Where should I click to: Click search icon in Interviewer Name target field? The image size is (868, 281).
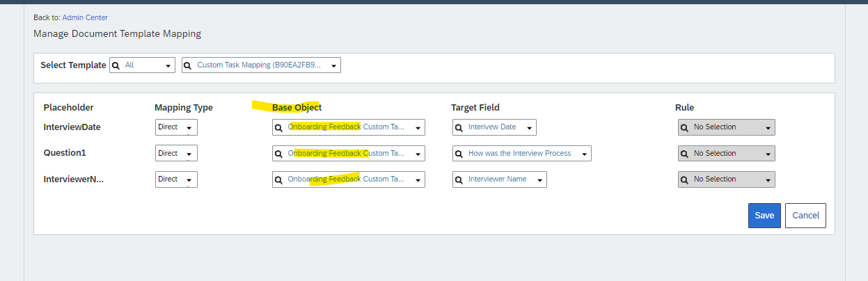pyautogui.click(x=459, y=179)
